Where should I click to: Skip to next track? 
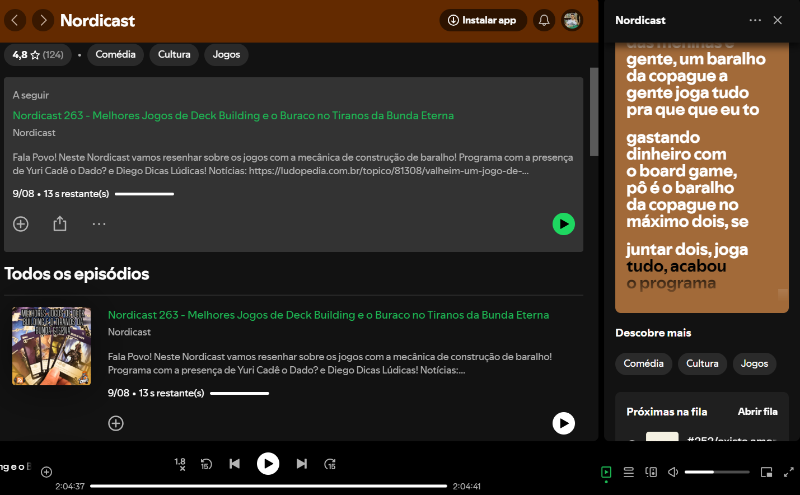click(x=302, y=464)
